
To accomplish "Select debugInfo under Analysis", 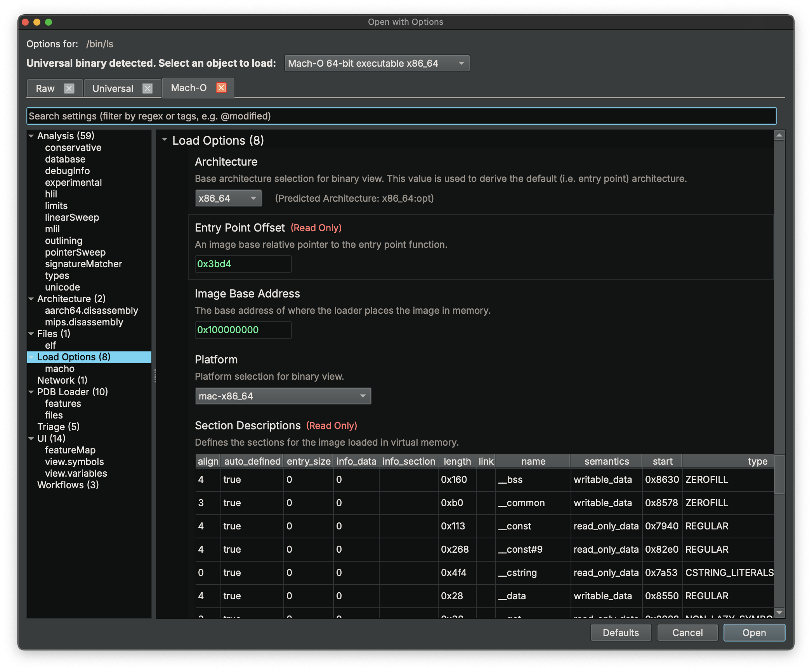I will point(67,171).
